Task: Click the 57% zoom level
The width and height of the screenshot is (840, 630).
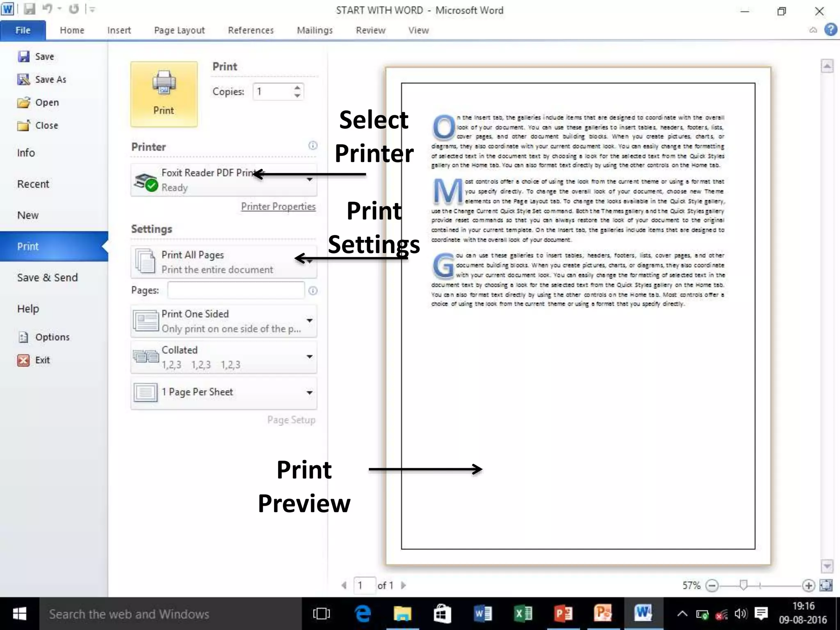Action: coord(691,585)
